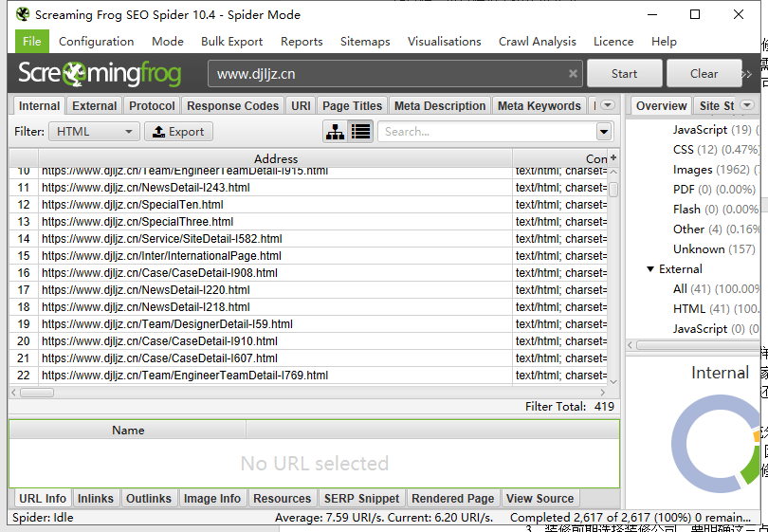Open the search options dropdown arrow

click(604, 132)
